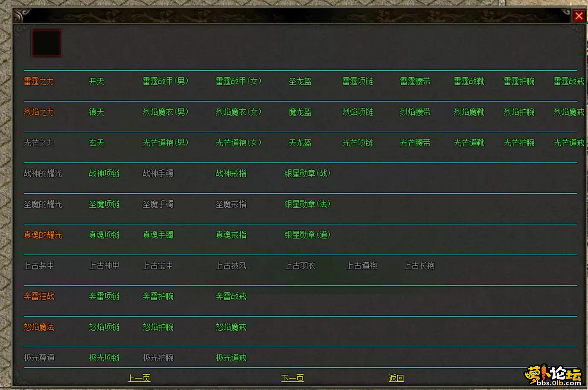
Task: Select 烈焰魔靴 item
Action: tap(469, 112)
